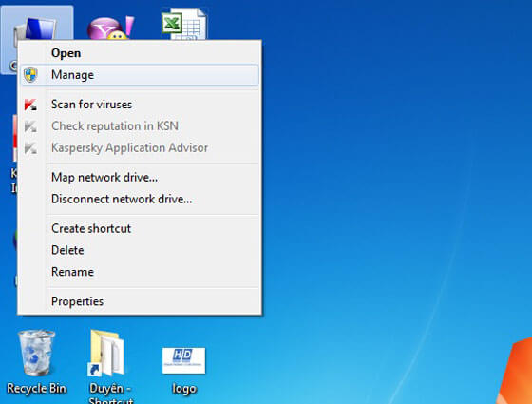
Task: Choose Open from the context menu
Action: coord(140,53)
